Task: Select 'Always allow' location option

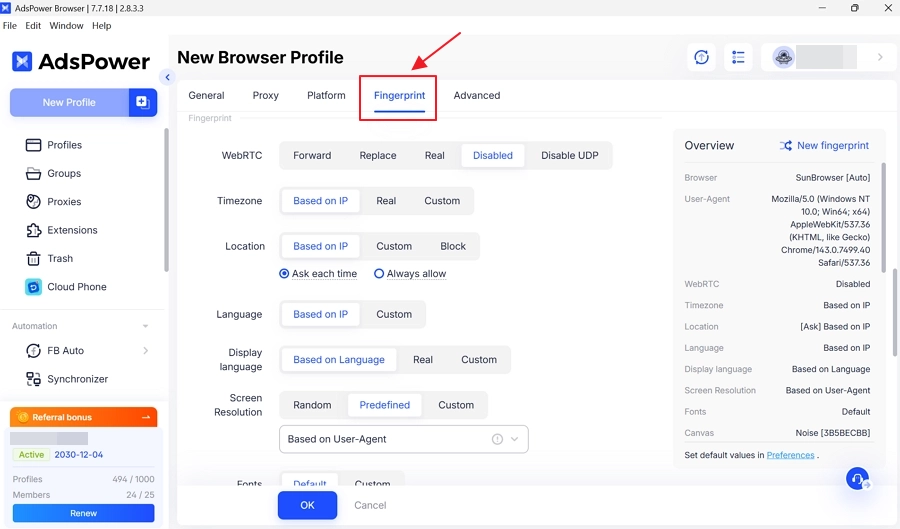Action: 410,274
